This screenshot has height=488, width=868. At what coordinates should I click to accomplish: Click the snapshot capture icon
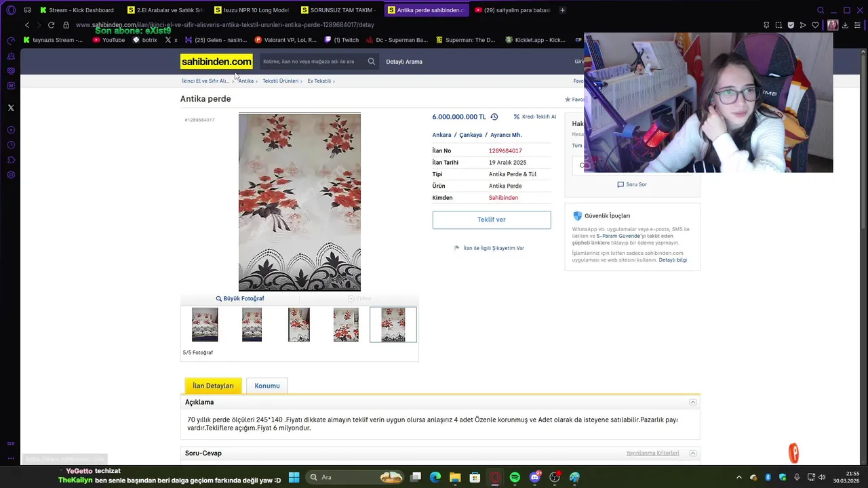pyautogui.click(x=778, y=25)
